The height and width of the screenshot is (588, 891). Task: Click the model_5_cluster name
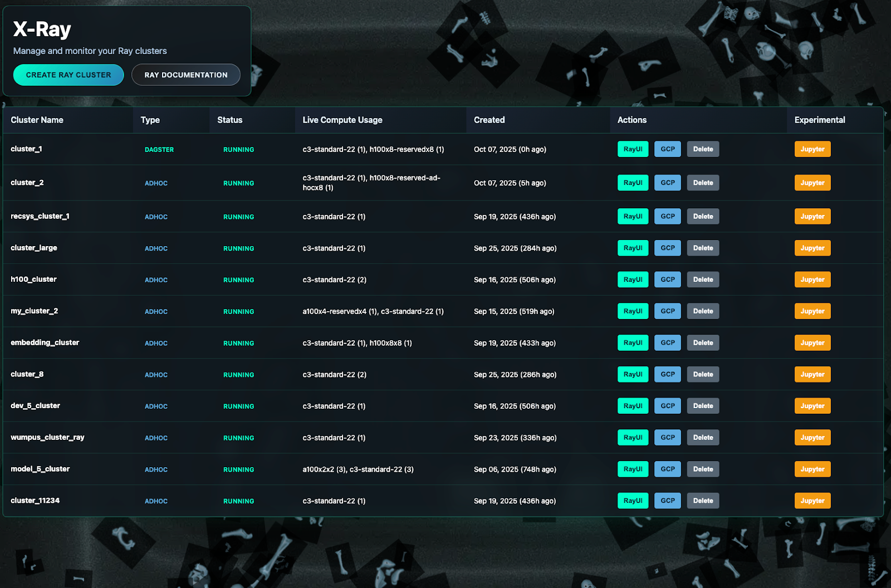tap(40, 469)
